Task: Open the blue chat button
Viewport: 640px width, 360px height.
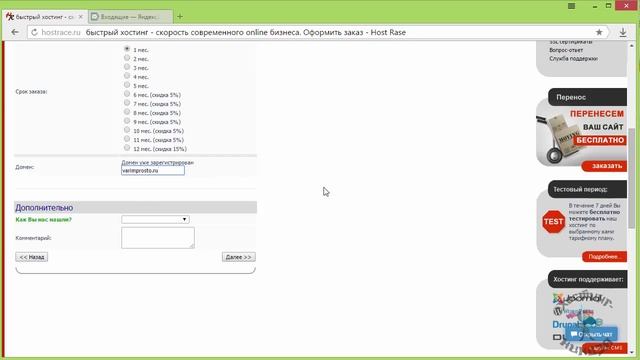Action: click(x=591, y=334)
